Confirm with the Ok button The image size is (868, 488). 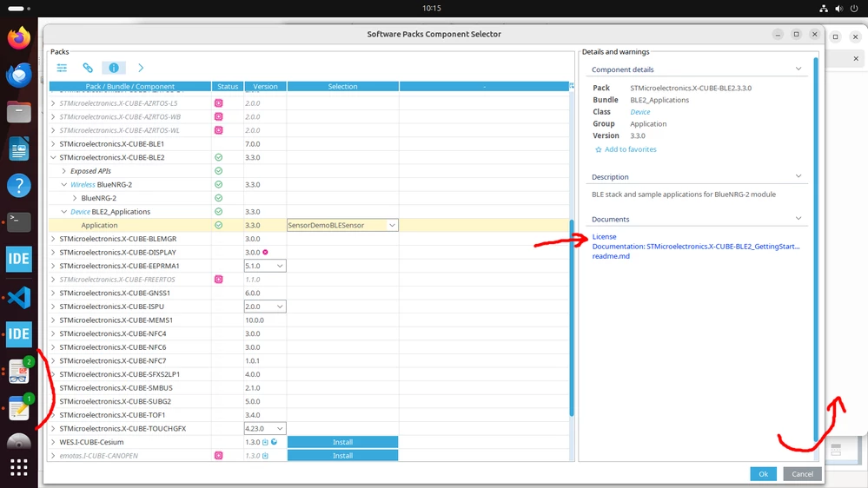pyautogui.click(x=763, y=474)
